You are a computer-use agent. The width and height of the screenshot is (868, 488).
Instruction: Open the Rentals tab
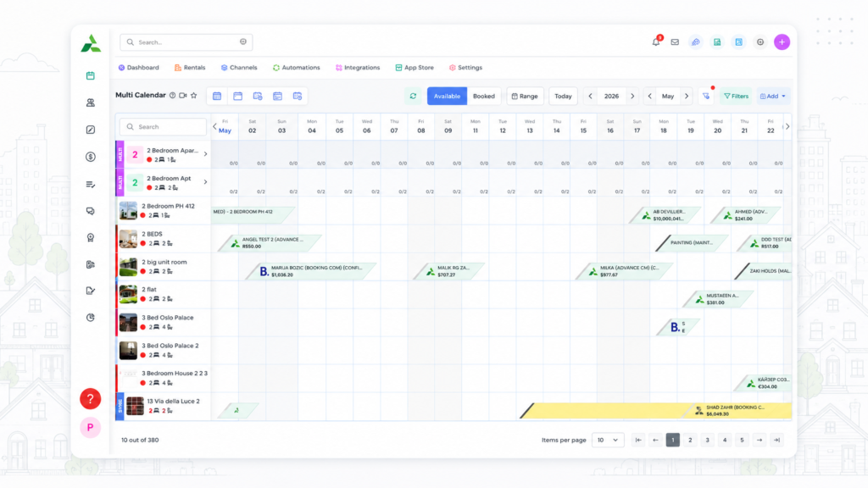tap(190, 68)
